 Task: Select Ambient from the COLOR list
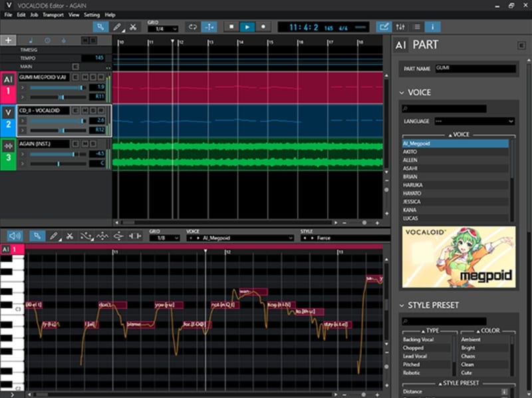point(471,339)
